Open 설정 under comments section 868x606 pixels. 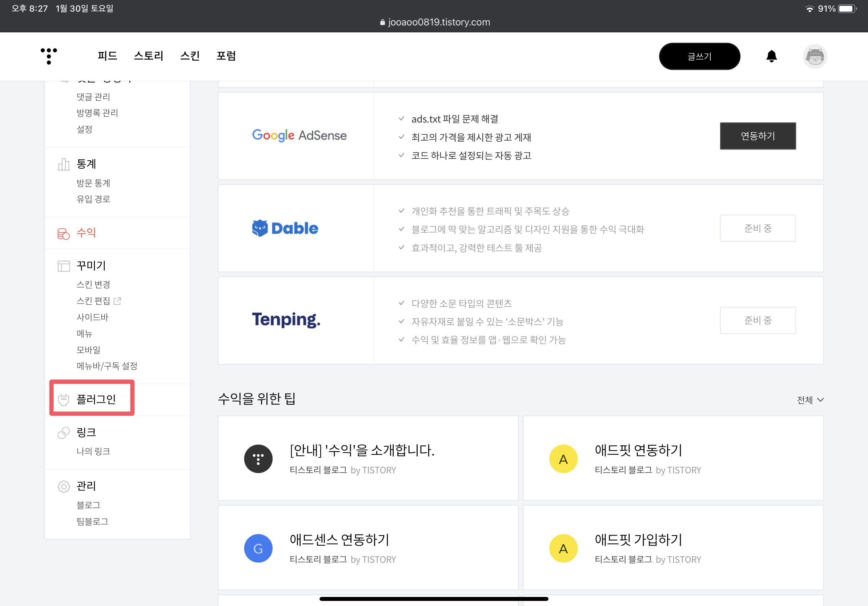point(84,129)
